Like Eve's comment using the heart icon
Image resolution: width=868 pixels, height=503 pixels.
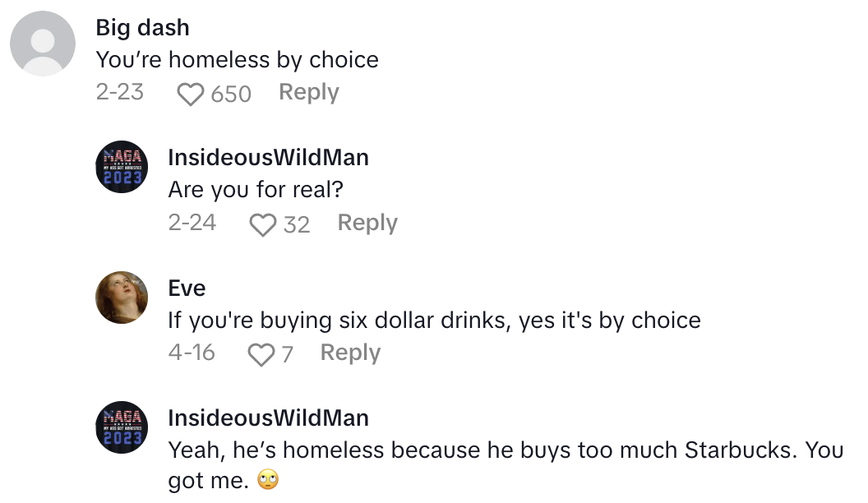(x=261, y=354)
